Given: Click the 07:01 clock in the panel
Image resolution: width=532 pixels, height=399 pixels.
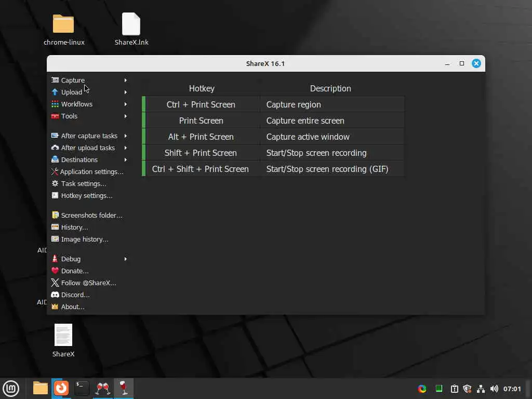Looking at the screenshot, I should 512,389.
